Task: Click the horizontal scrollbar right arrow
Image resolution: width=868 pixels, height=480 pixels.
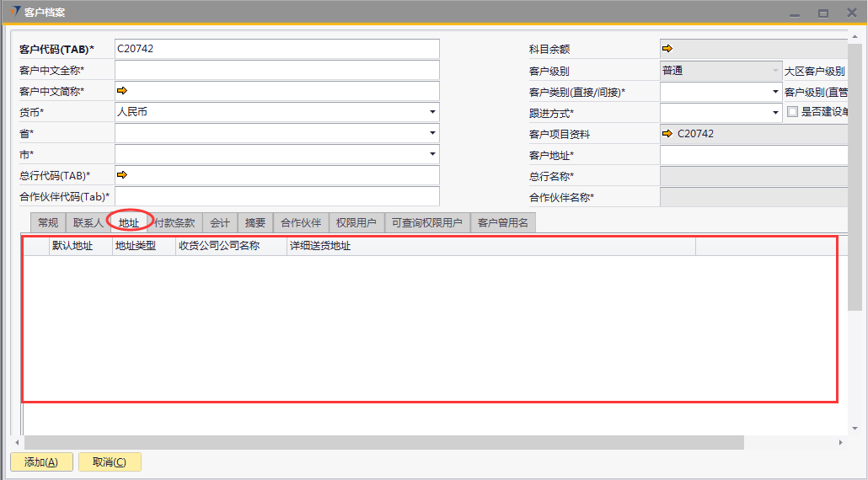Action: point(840,443)
